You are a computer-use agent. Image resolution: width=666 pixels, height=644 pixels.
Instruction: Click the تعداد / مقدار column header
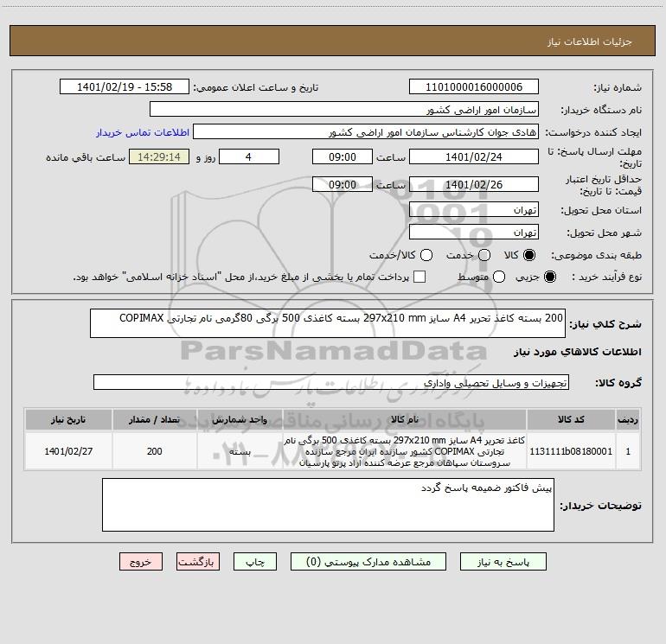[154, 420]
